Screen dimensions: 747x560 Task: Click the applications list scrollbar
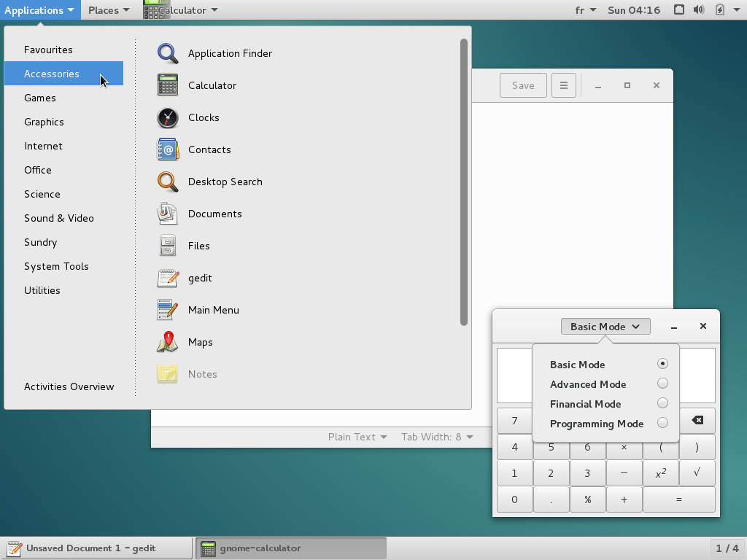point(463,182)
